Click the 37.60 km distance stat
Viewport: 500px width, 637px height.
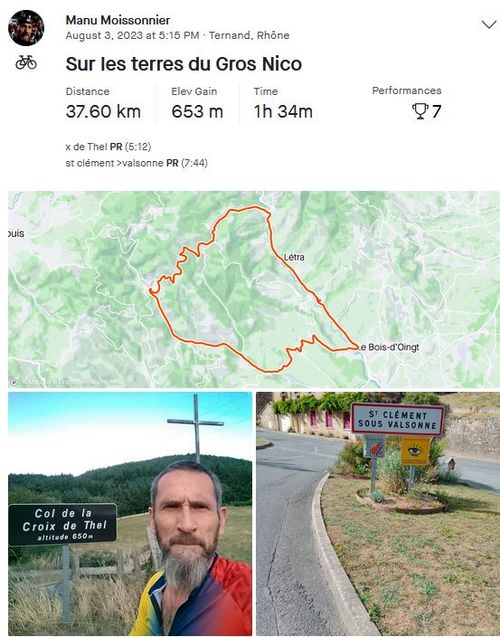point(103,111)
